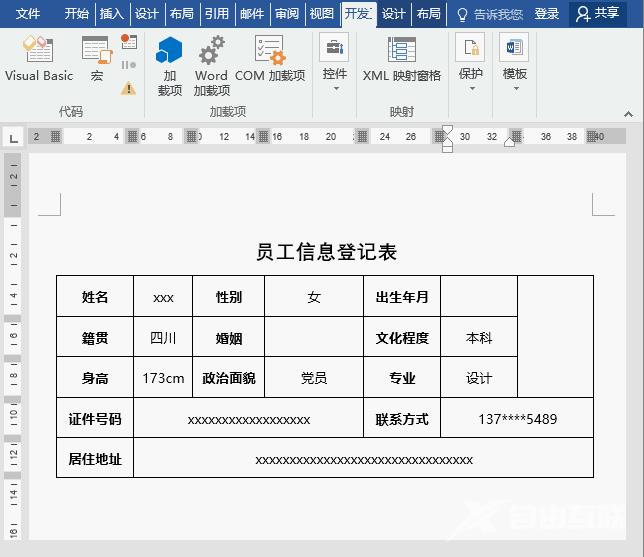Open macro security warning icon
The width and height of the screenshot is (644, 557).
(129, 88)
